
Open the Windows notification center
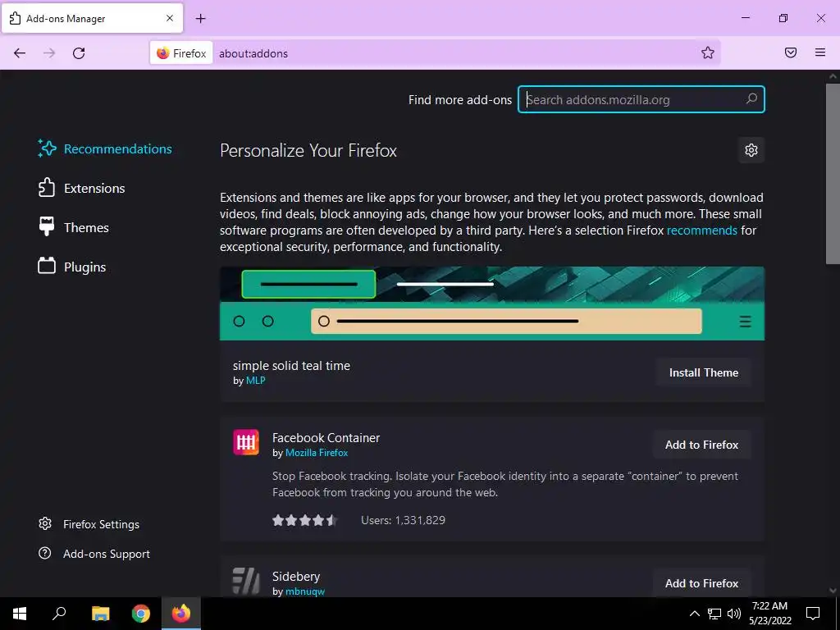pyautogui.click(x=813, y=614)
